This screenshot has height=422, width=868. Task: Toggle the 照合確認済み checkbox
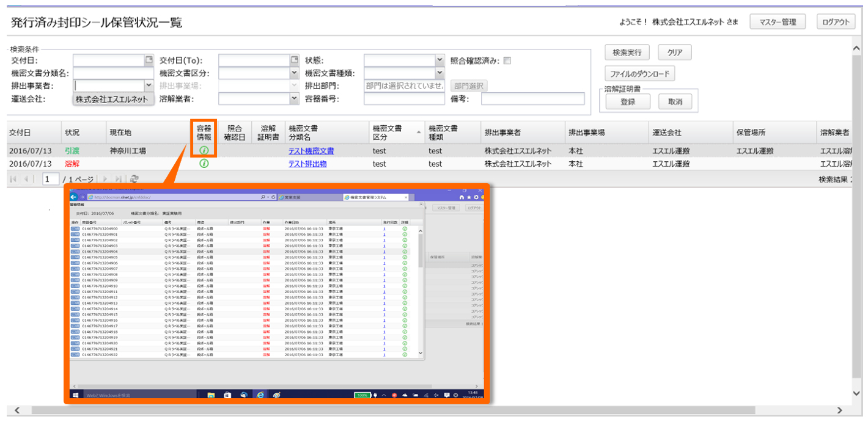tap(507, 60)
